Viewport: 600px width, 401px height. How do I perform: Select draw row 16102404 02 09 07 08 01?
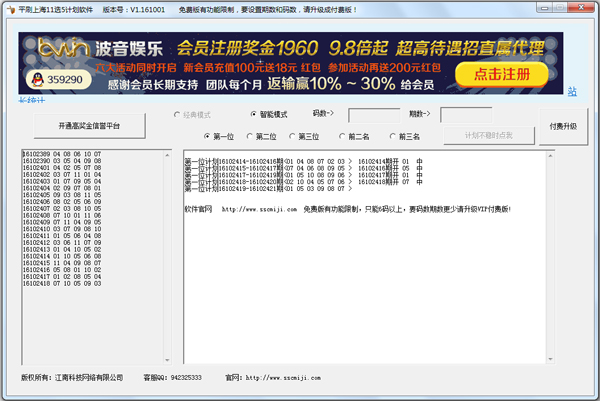tap(62, 188)
